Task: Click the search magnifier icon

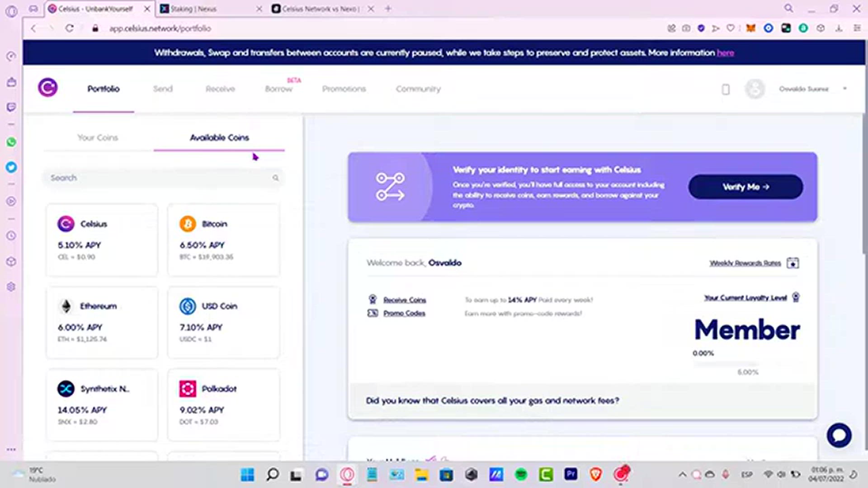Action: (x=275, y=178)
